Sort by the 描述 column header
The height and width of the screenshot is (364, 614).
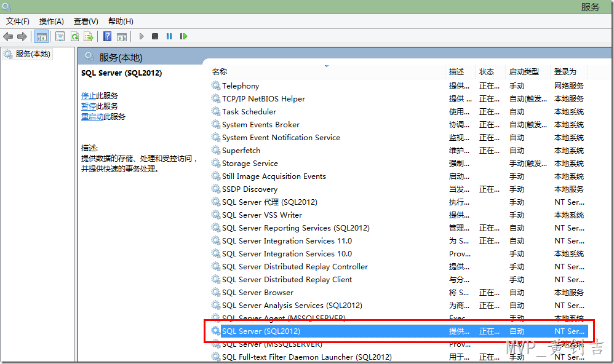pyautogui.click(x=461, y=71)
